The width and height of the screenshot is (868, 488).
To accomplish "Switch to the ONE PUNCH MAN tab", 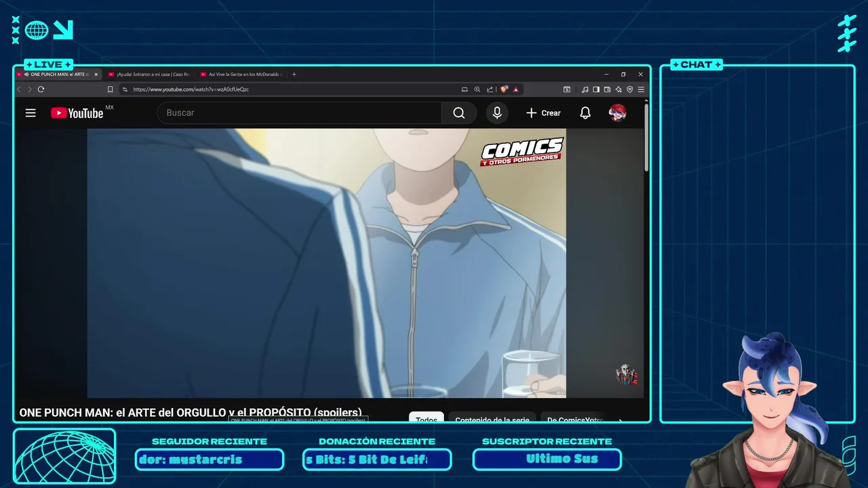I will (x=56, y=75).
